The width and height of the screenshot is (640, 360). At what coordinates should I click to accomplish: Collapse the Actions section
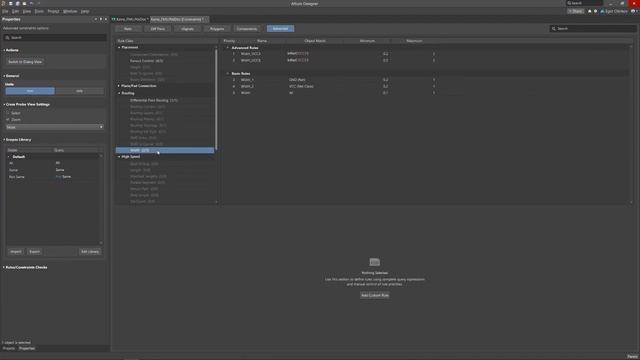[x=4, y=50]
